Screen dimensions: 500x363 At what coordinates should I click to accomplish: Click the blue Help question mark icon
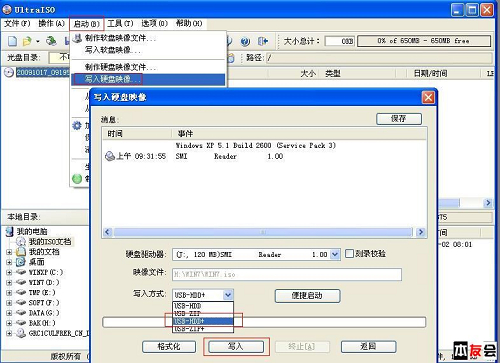point(245,41)
